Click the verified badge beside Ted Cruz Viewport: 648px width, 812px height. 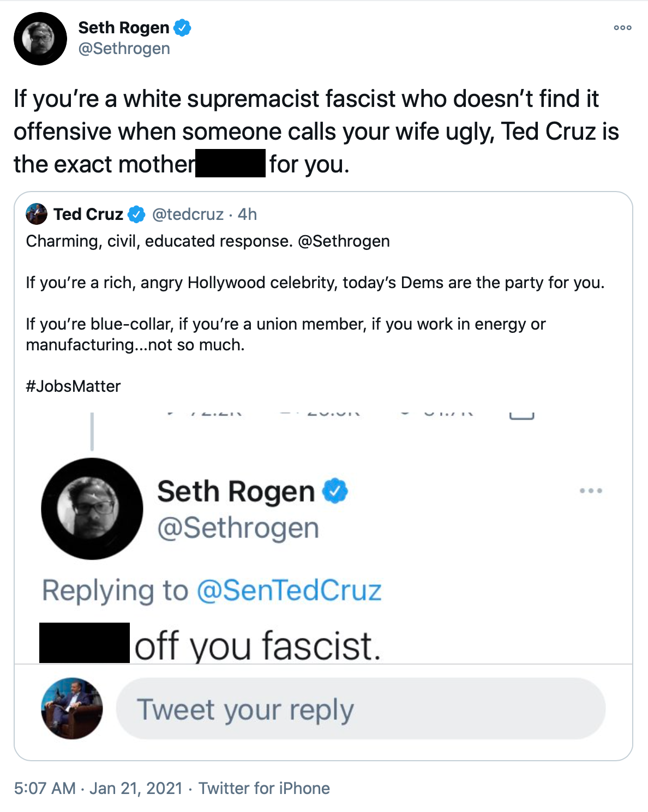[136, 214]
